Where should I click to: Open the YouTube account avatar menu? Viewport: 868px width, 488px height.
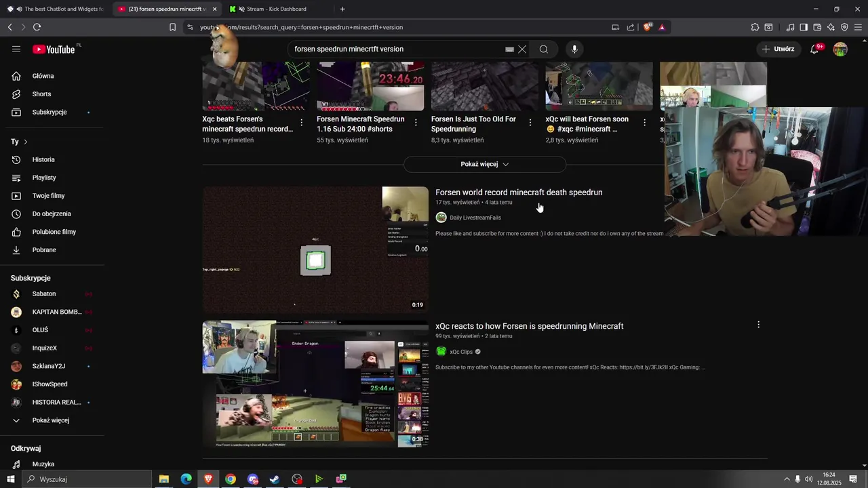tap(840, 49)
